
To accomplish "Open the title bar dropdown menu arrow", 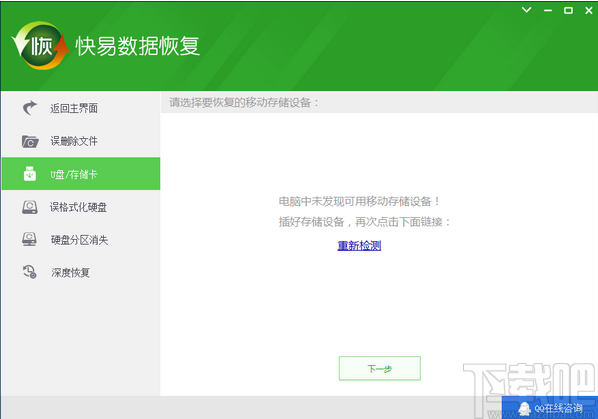I will point(526,10).
